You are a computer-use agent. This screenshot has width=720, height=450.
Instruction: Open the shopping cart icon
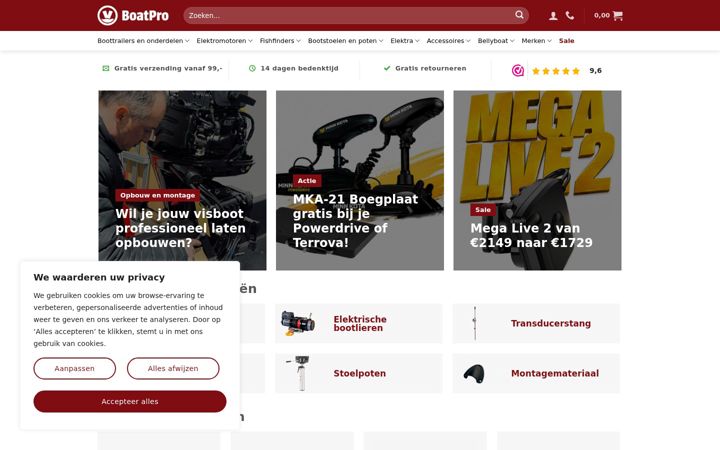click(618, 16)
